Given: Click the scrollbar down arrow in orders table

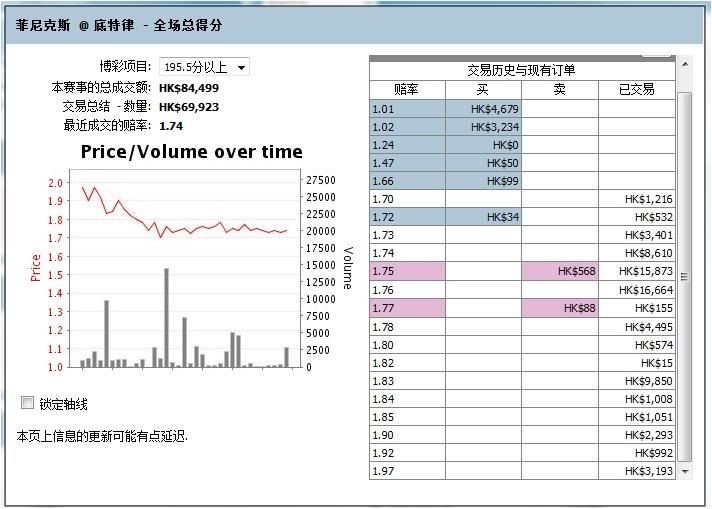Looking at the screenshot, I should point(685,471).
